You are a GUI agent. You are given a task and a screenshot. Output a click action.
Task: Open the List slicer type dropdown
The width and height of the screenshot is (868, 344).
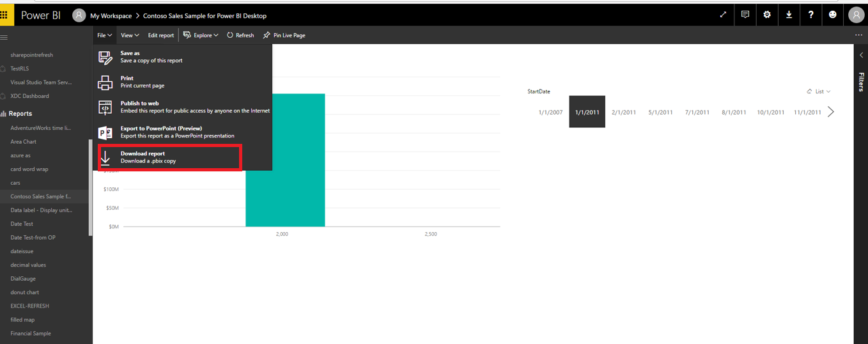[x=823, y=91]
